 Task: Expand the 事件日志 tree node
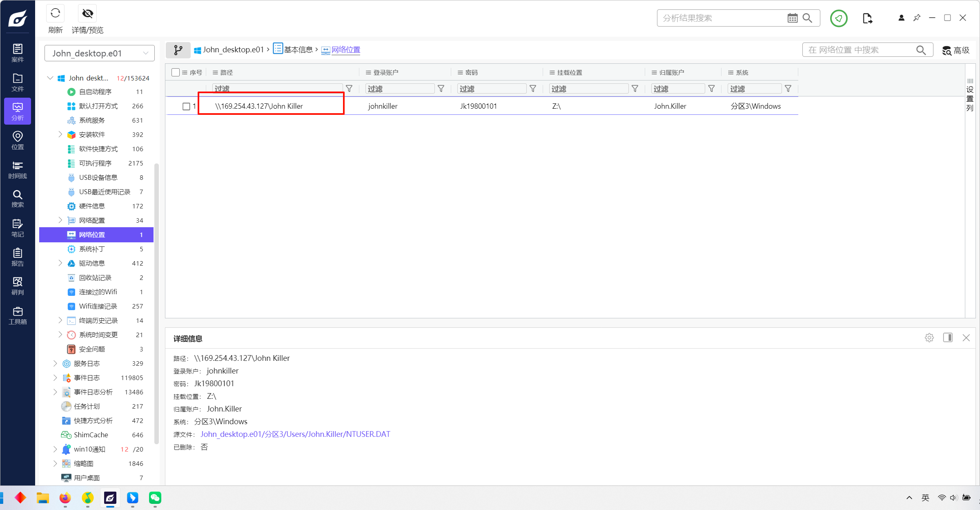[x=55, y=378]
